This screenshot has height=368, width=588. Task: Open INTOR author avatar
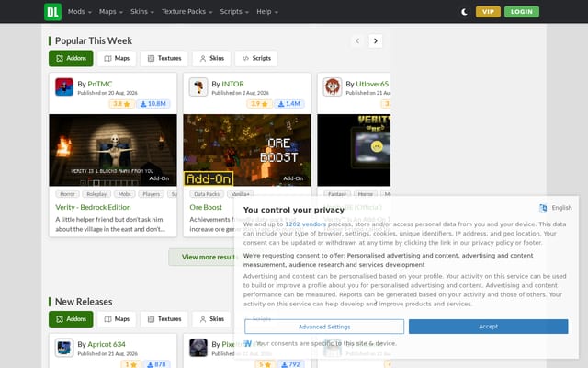pyautogui.click(x=198, y=86)
